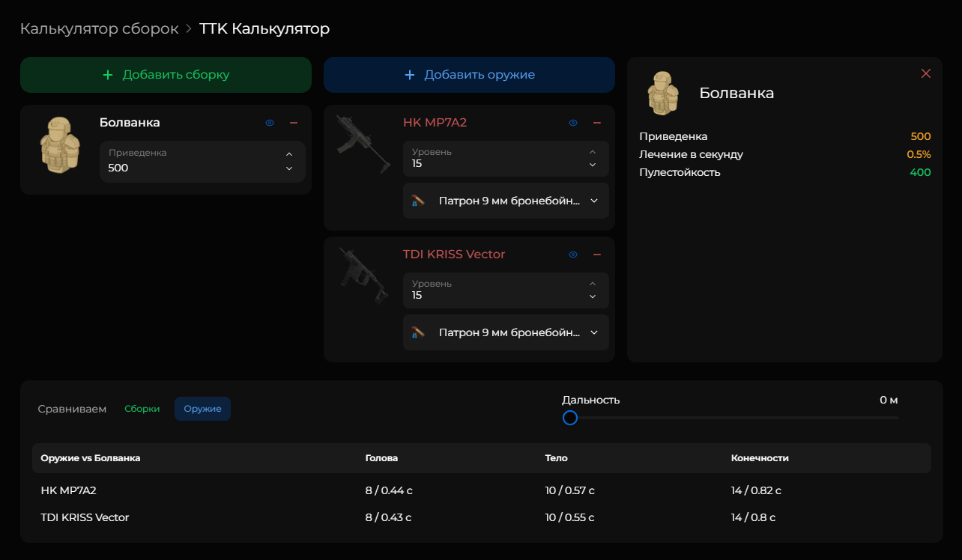The image size is (962, 560).
Task: Open ammo dropdown for TDI KRISS Vector
Action: pyautogui.click(x=506, y=332)
